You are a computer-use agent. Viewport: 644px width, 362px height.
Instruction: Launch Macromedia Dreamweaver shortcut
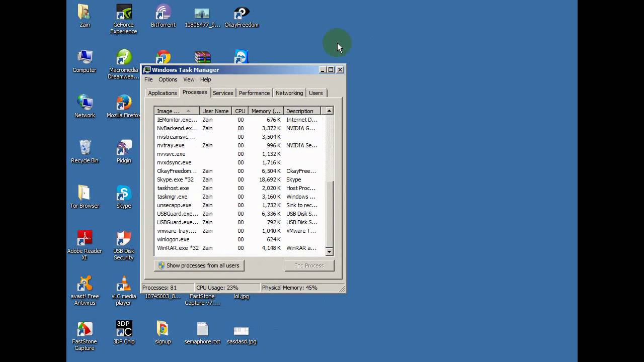tap(124, 64)
